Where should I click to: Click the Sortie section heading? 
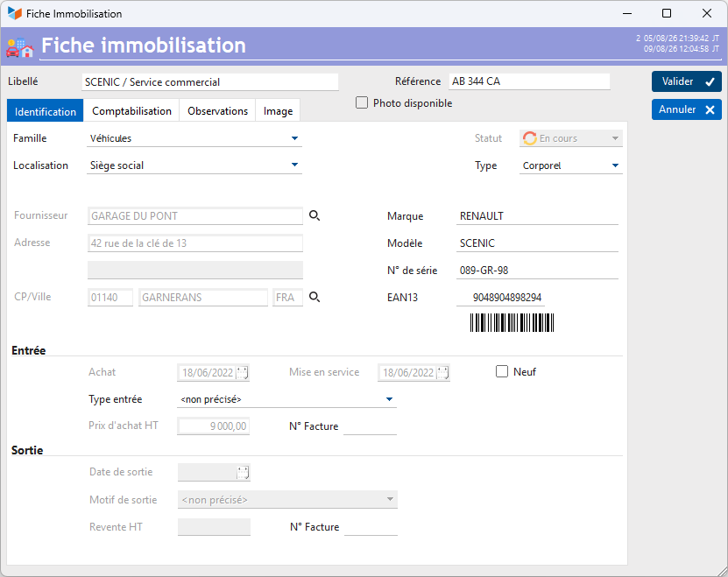(x=27, y=450)
